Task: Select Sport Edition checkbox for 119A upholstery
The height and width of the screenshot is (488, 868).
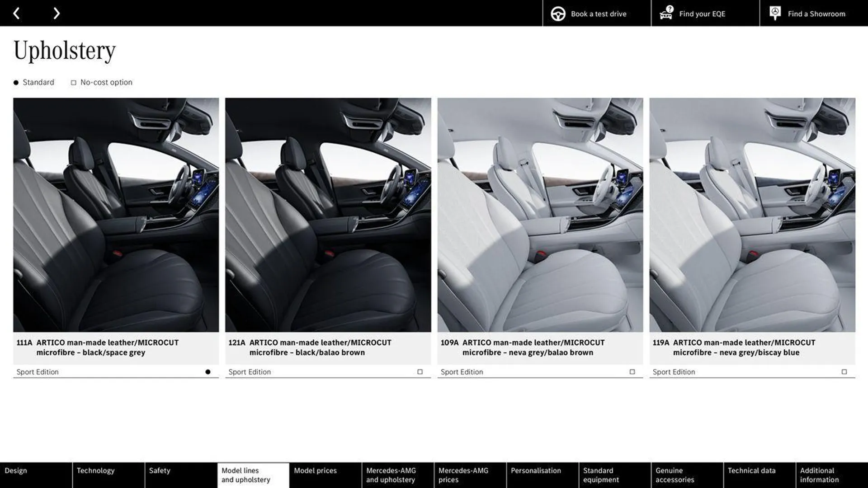Action: point(845,371)
